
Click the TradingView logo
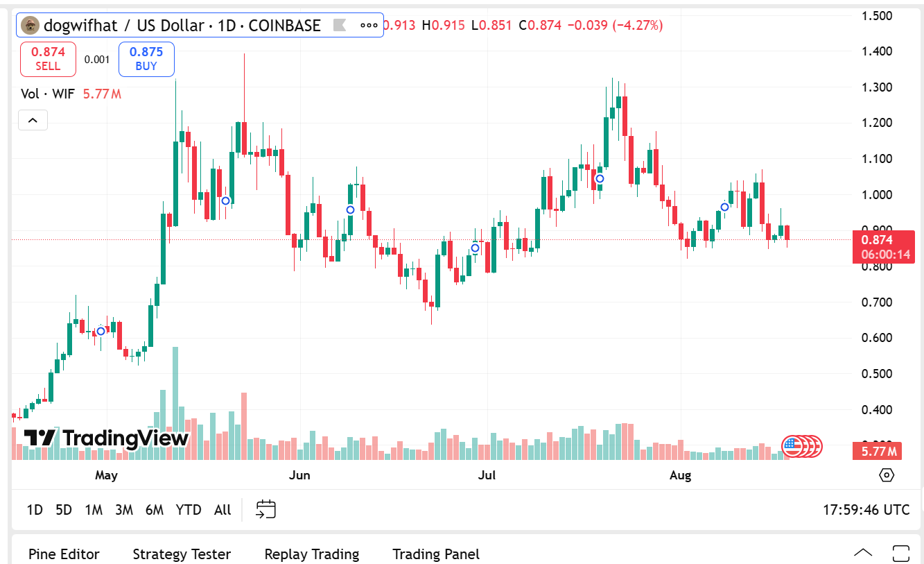click(x=107, y=438)
